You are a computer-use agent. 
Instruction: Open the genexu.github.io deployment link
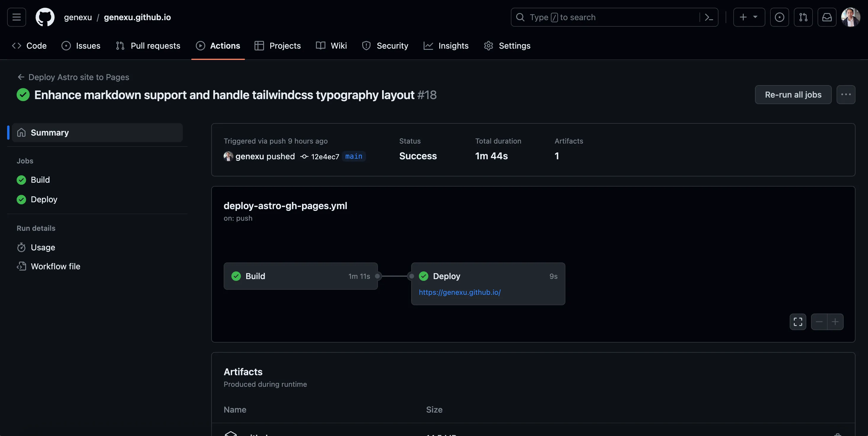(459, 292)
